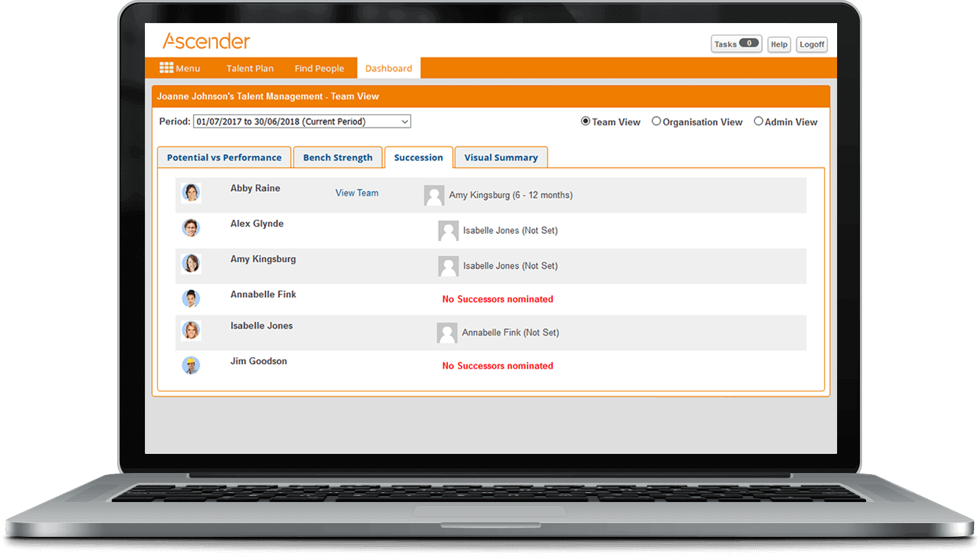The width and height of the screenshot is (980, 556).
Task: Click the View Team link
Action: coord(356,192)
